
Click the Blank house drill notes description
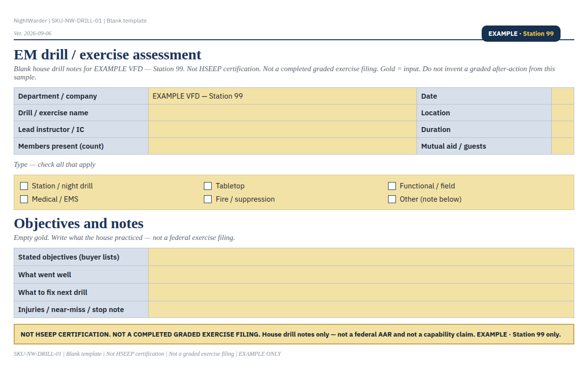284,73
